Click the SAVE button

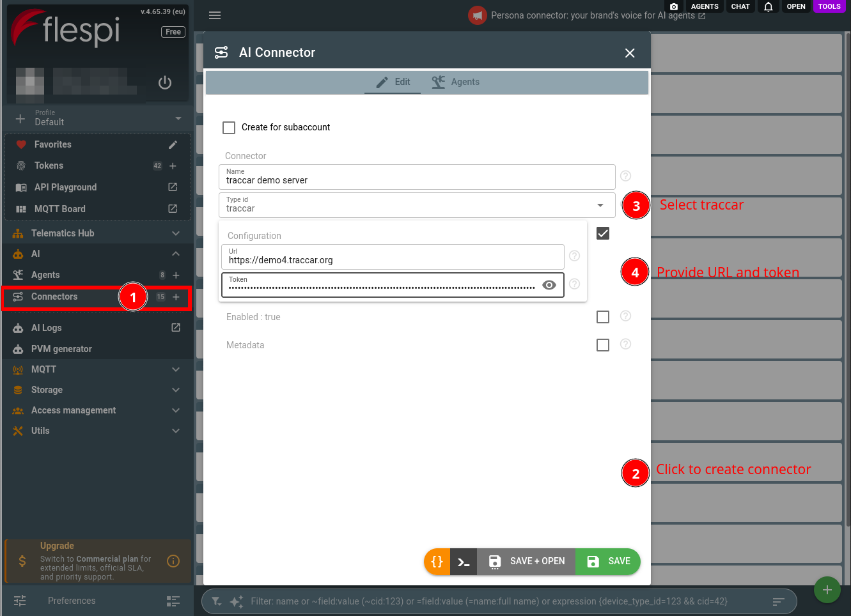[x=608, y=562]
